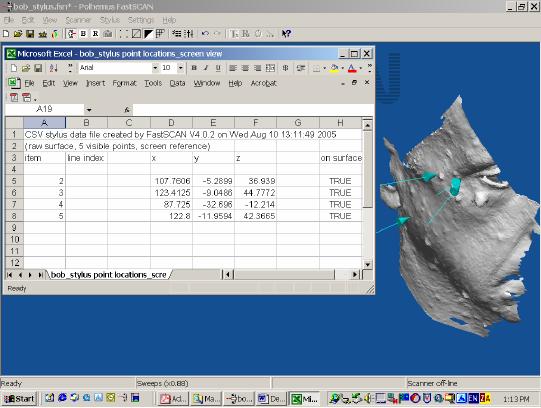Click first Acrobat PDF convert icon in Excel
Screen dimensions: 541x408
pos(14,97)
